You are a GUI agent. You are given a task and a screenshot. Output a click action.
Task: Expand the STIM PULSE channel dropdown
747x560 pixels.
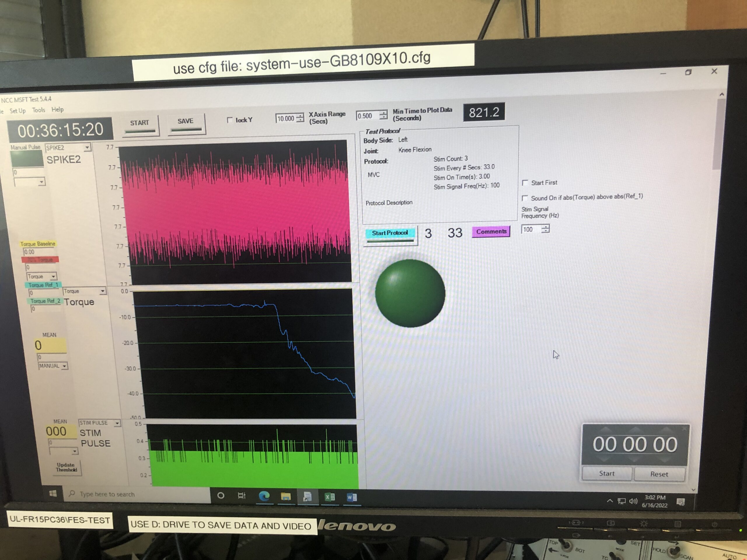[117, 423]
